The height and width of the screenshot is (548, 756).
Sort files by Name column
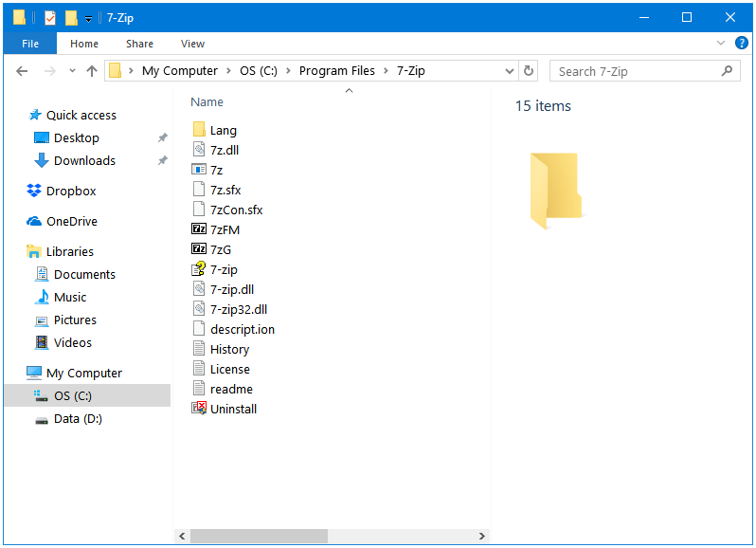click(x=207, y=102)
